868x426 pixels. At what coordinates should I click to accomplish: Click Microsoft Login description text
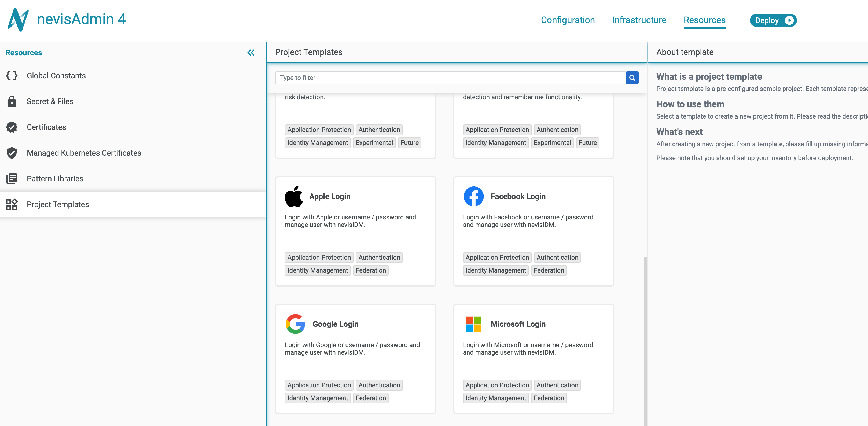(x=528, y=349)
